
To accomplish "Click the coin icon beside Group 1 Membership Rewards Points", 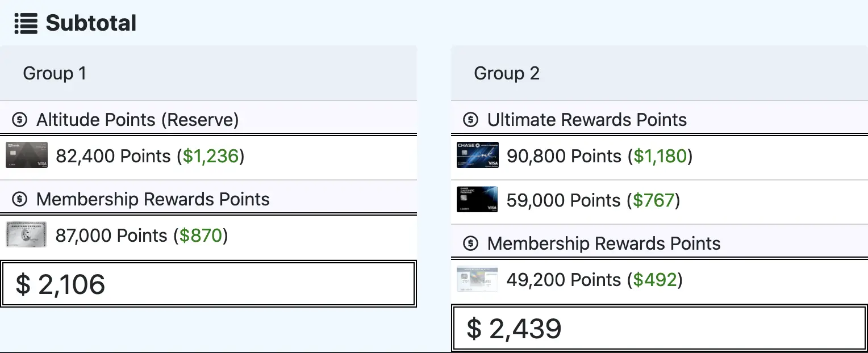I will point(20,199).
